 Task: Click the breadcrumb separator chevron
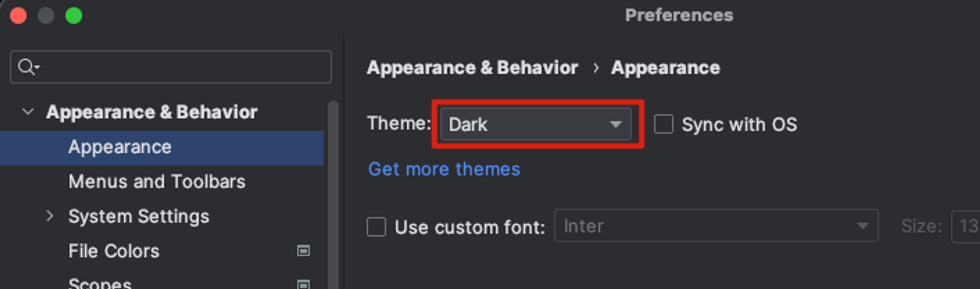(x=595, y=68)
